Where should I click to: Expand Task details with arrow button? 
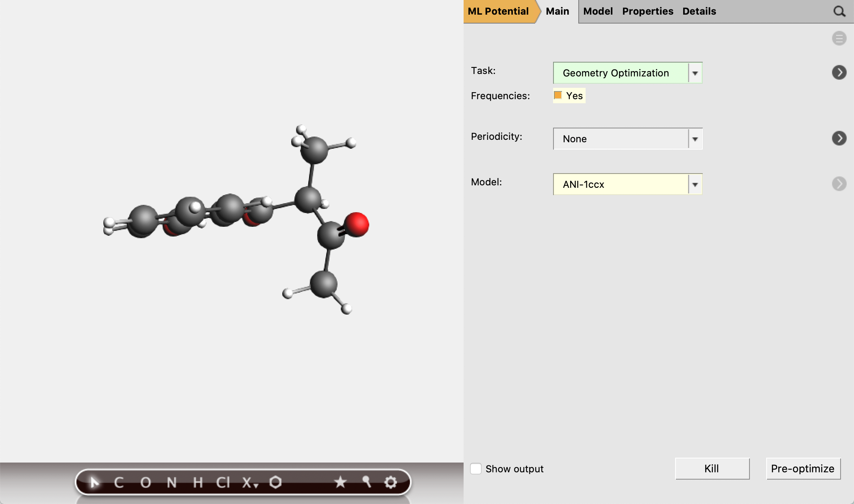(x=839, y=72)
